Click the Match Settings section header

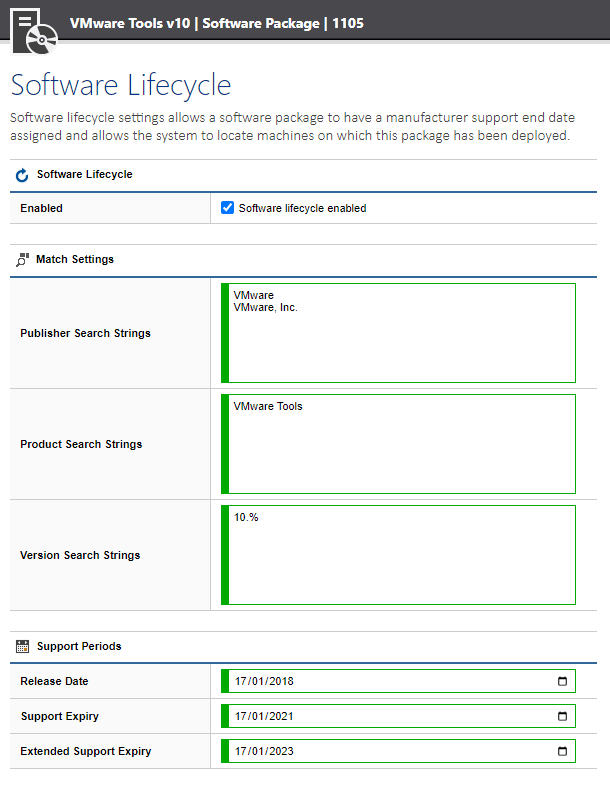[x=75, y=260]
